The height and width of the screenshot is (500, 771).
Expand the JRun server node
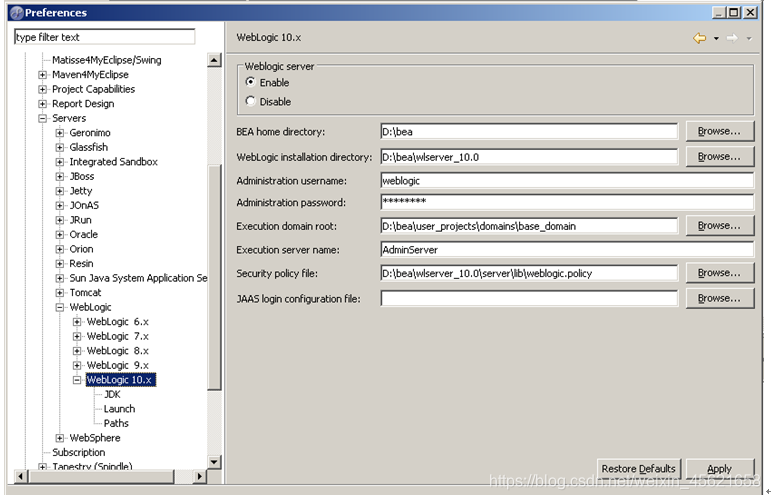[x=59, y=220]
